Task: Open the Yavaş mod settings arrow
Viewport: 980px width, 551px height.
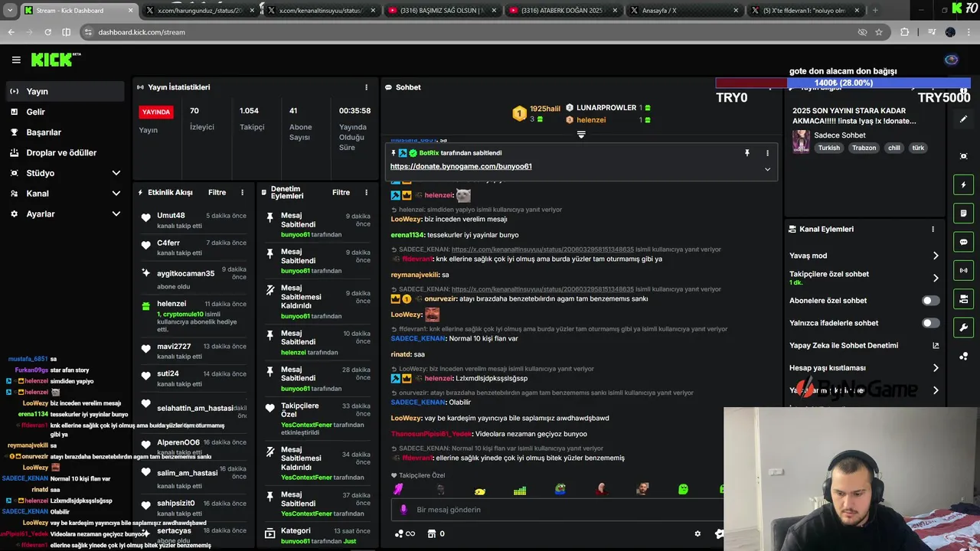Action: (935, 256)
